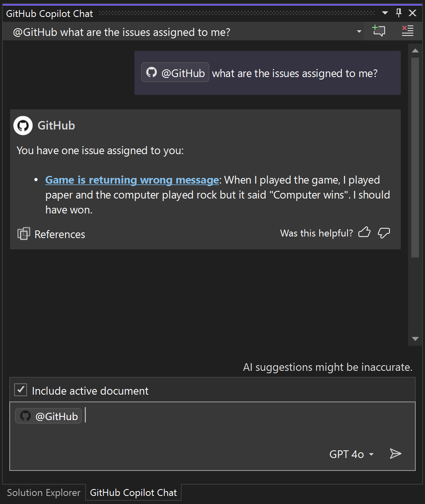Screen dimensions: 425x504
Task: Open the "Game is returning wrong message" issue link
Action: pyautogui.click(x=132, y=180)
